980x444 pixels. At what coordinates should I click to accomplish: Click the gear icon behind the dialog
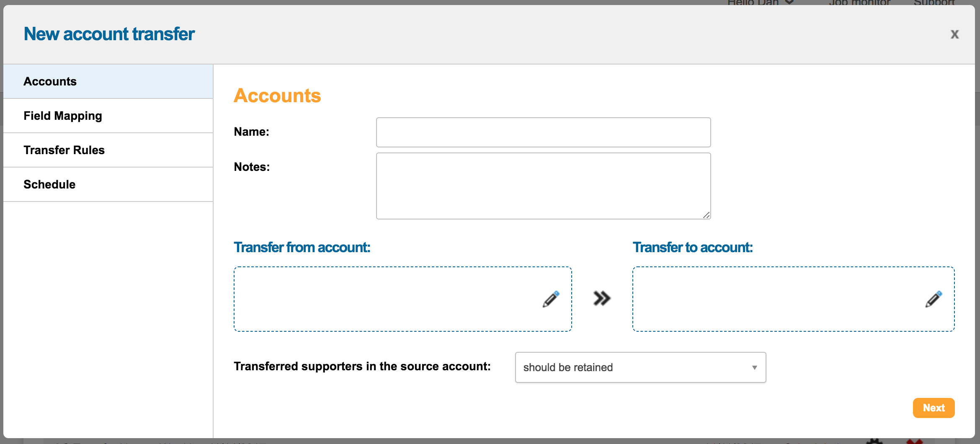click(874, 441)
